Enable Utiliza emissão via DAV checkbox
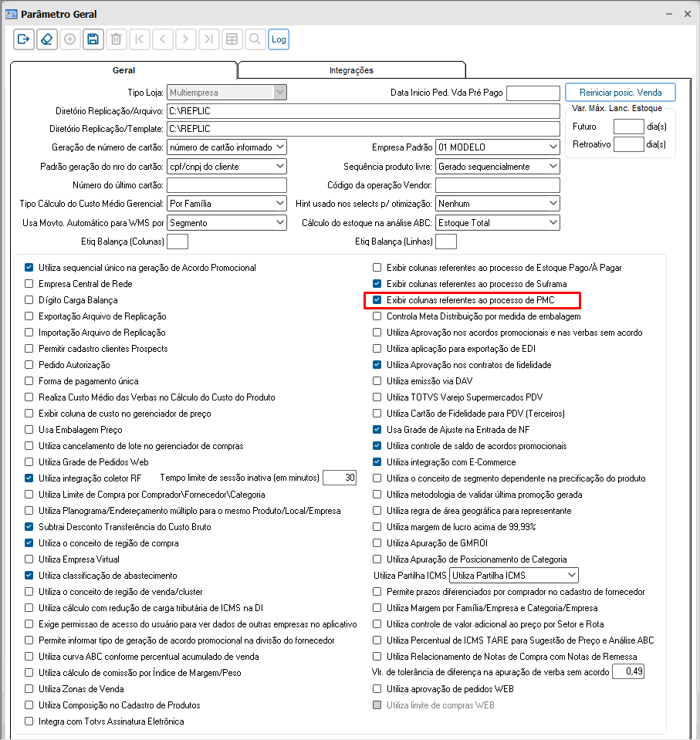Image resolution: width=700 pixels, height=740 pixels. [x=377, y=381]
